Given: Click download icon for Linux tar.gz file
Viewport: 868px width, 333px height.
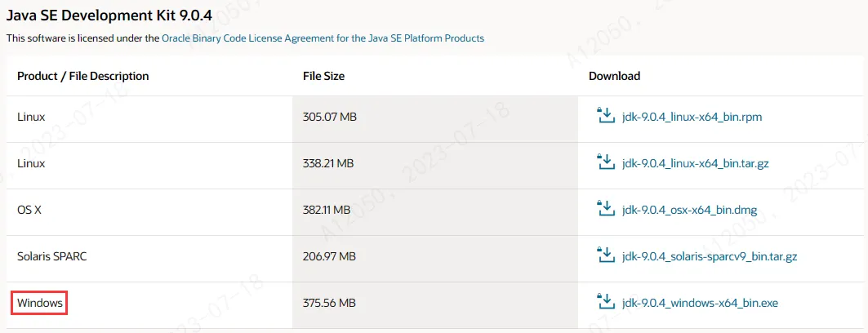Looking at the screenshot, I should 606,163.
